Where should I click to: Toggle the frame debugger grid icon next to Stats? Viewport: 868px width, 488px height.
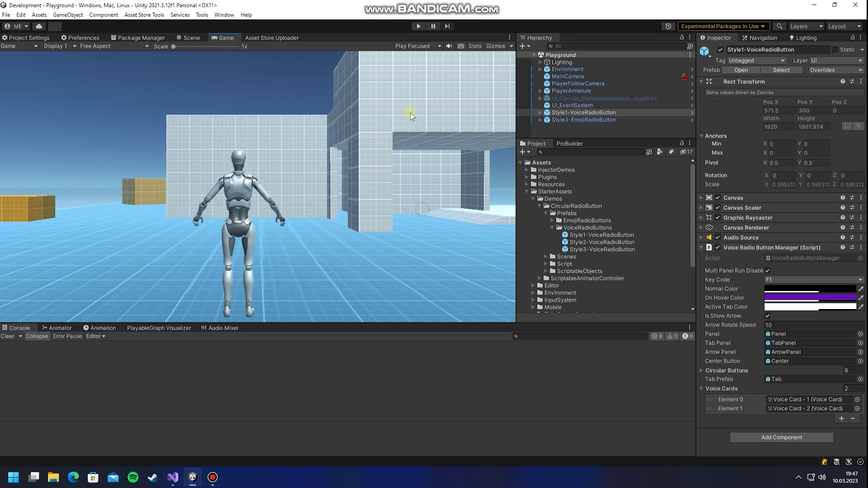click(x=461, y=46)
